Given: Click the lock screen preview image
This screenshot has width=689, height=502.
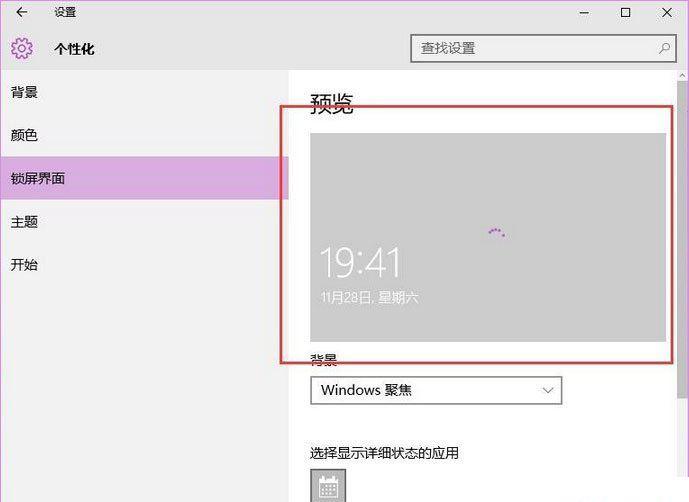Looking at the screenshot, I should click(x=488, y=237).
